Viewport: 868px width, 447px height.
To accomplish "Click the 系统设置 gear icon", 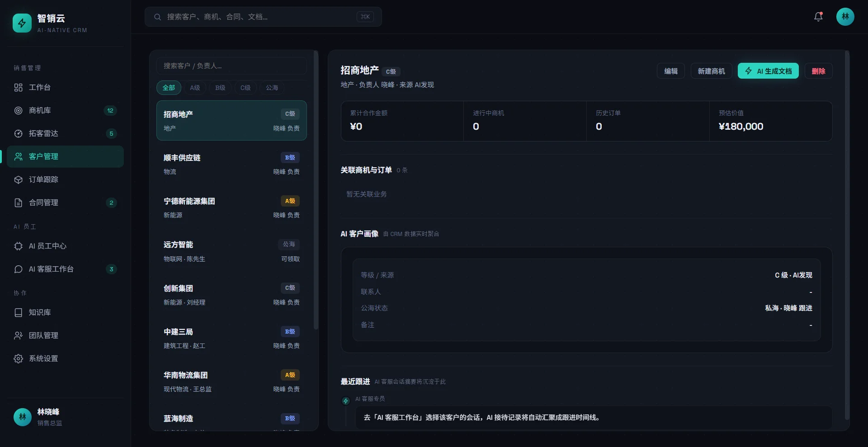I will pyautogui.click(x=18, y=358).
